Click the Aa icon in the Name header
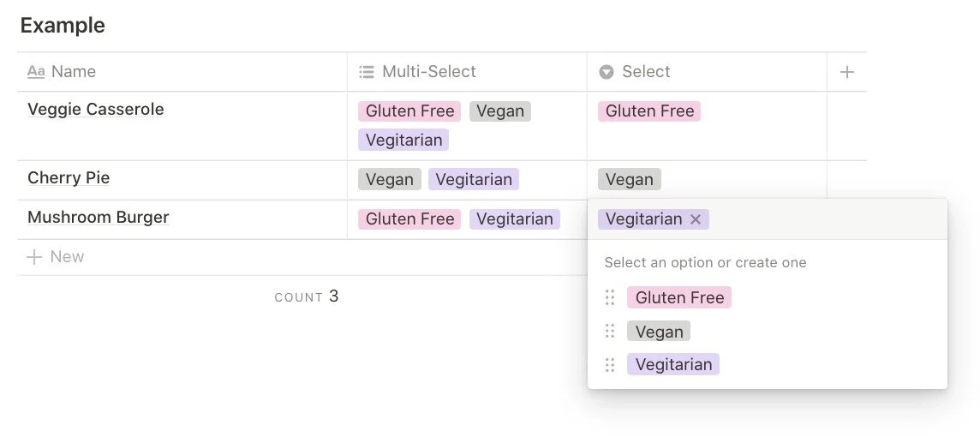 [36, 72]
